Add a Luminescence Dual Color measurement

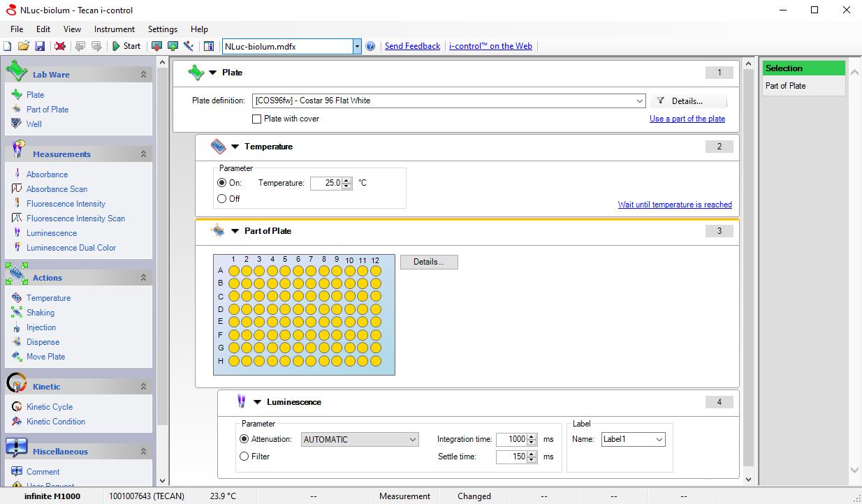pos(71,248)
